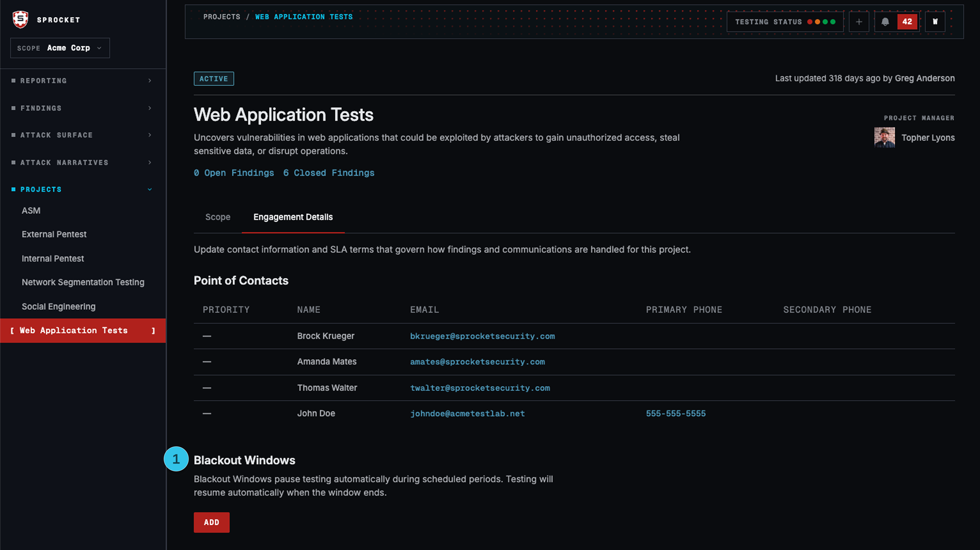Click the Testing Status indicator
The image size is (980, 550).
pos(785,22)
